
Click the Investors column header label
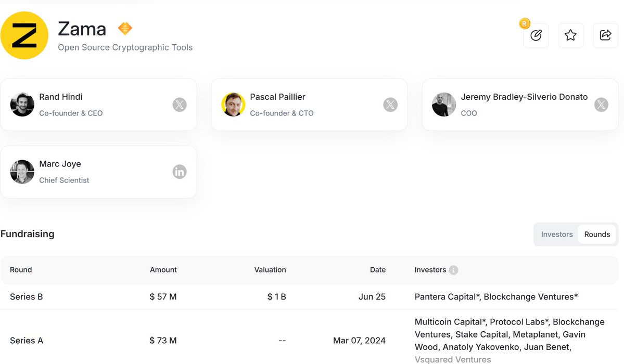tap(430, 270)
